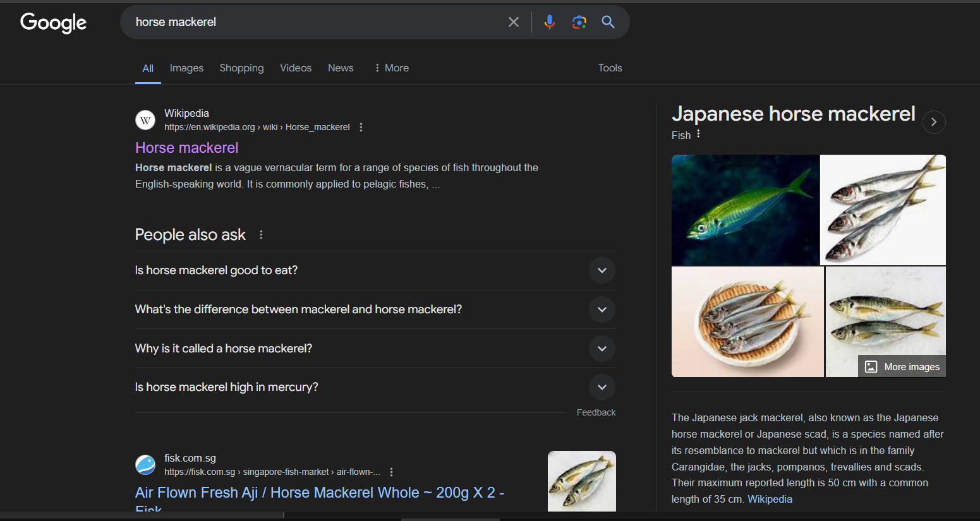Click the fisk.com.sg URL breadcrumb

tap(272, 472)
